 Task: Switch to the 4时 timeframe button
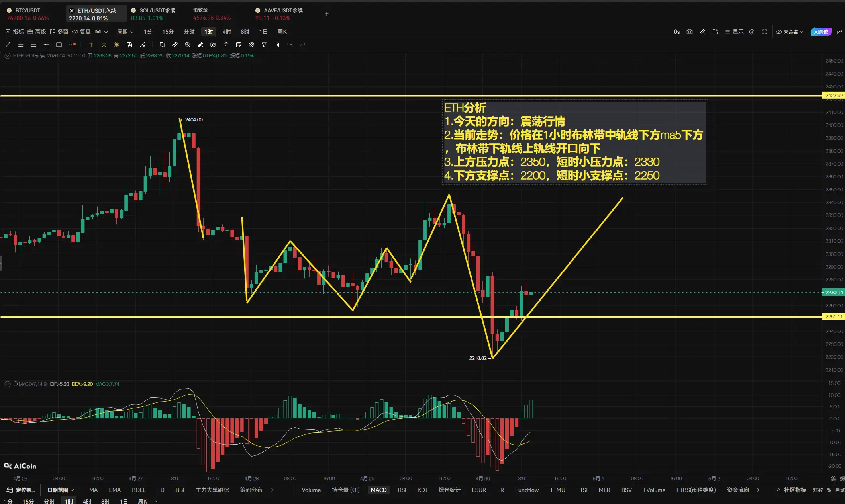(x=227, y=32)
